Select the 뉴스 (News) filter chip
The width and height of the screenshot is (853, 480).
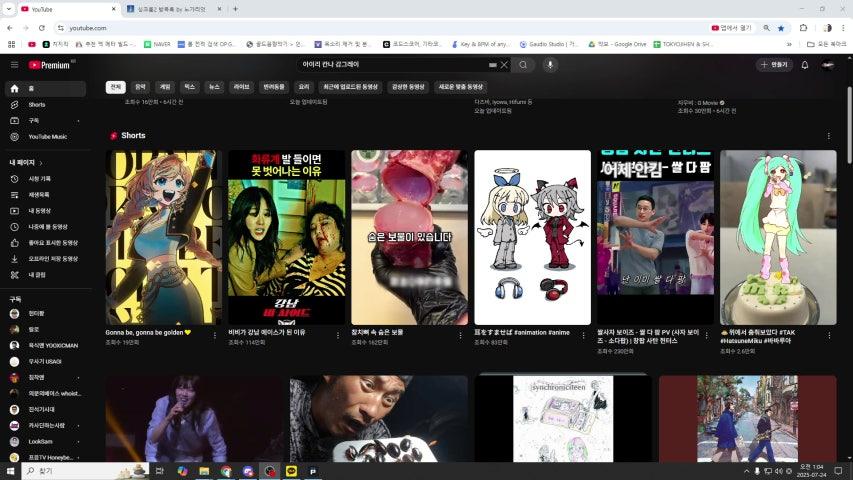tap(214, 87)
